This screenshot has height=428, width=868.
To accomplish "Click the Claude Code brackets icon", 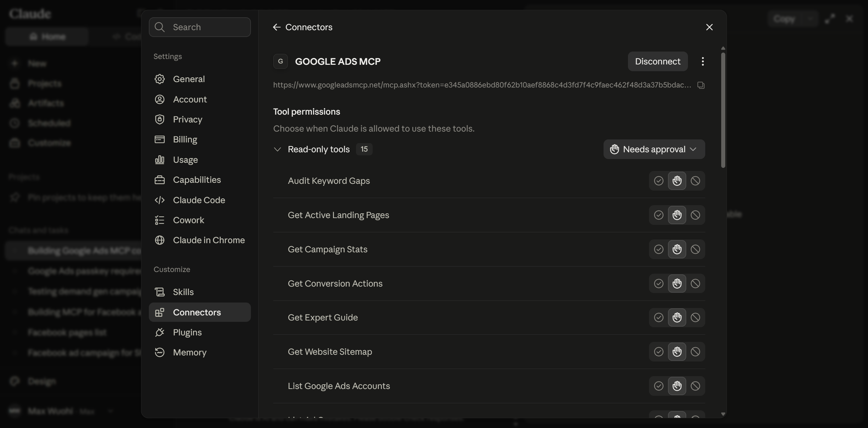I will [160, 200].
